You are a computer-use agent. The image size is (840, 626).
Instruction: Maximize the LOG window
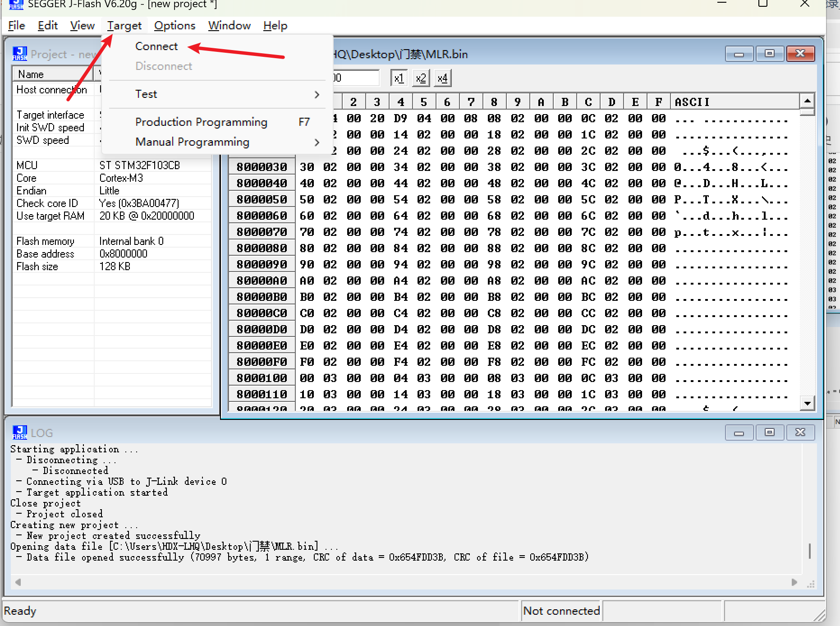(770, 433)
